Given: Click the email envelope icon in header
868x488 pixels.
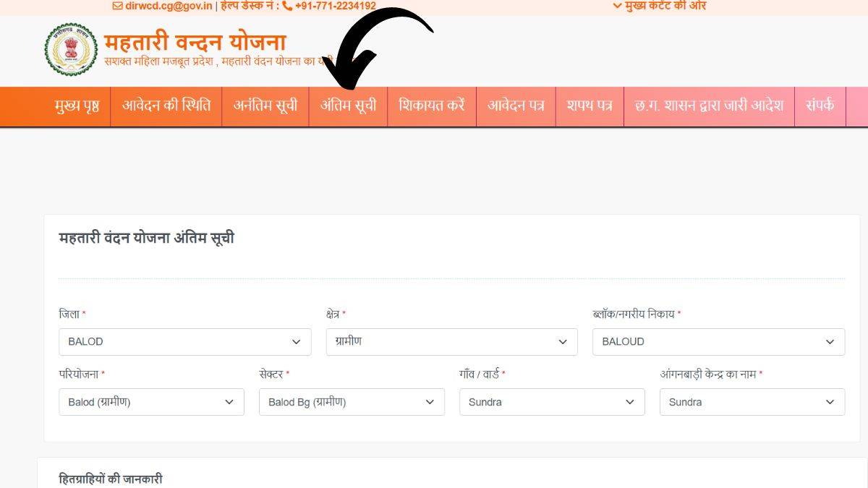Looking at the screenshot, I should [117, 7].
